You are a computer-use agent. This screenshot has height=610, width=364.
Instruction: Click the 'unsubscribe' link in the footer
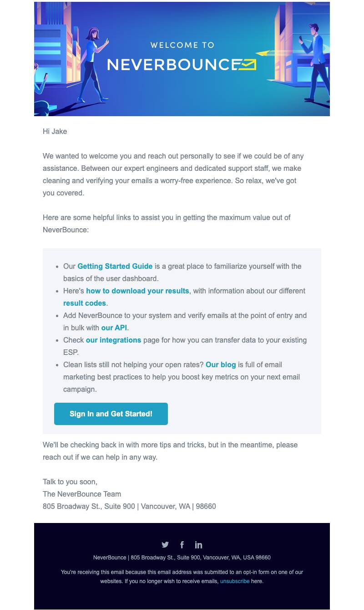[x=235, y=581]
